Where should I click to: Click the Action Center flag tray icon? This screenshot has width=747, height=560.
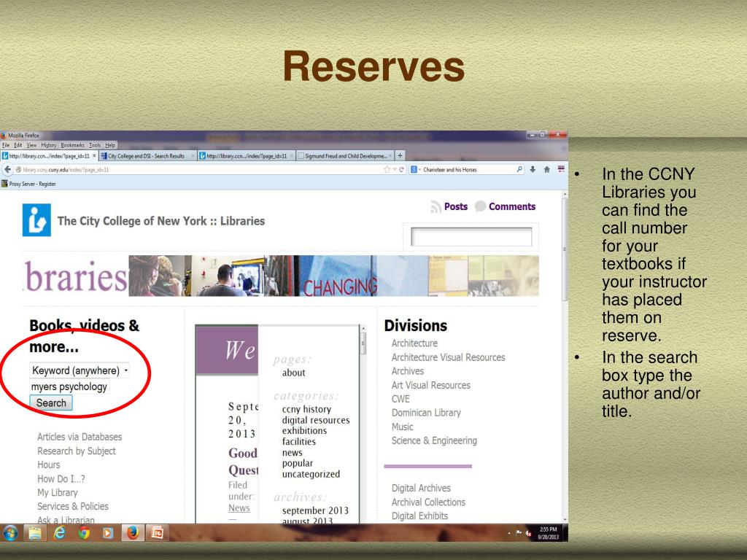coord(519,533)
